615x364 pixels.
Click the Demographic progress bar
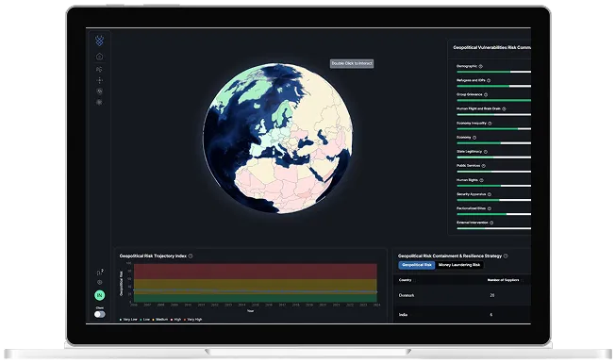[494, 72]
